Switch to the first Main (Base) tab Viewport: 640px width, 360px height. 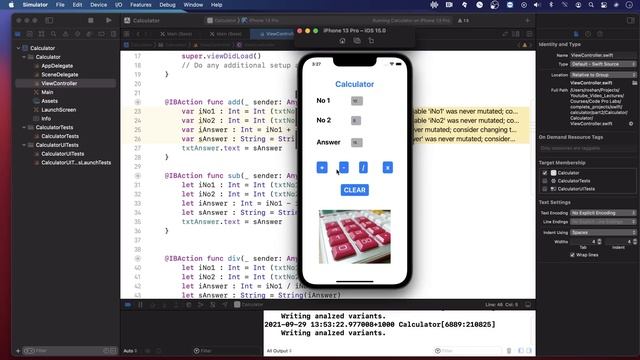pyautogui.click(x=176, y=34)
